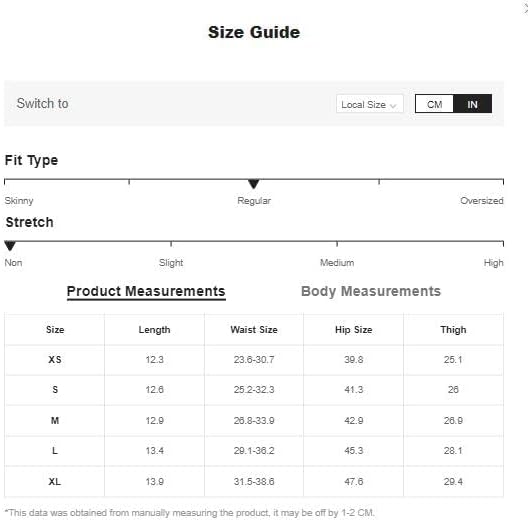The width and height of the screenshot is (528, 522).
Task: Click the L size row label
Action: (55, 451)
